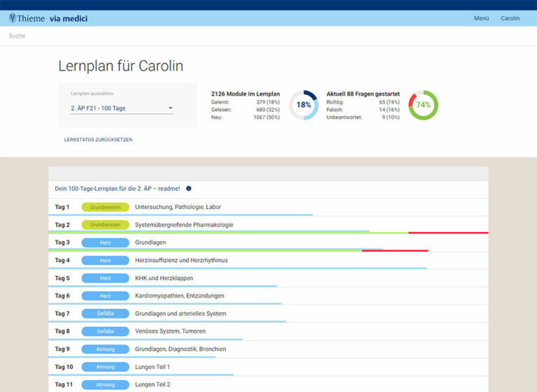This screenshot has height=392, width=537.
Task: Click the Herz badge on Tag 3
Action: 105,242
